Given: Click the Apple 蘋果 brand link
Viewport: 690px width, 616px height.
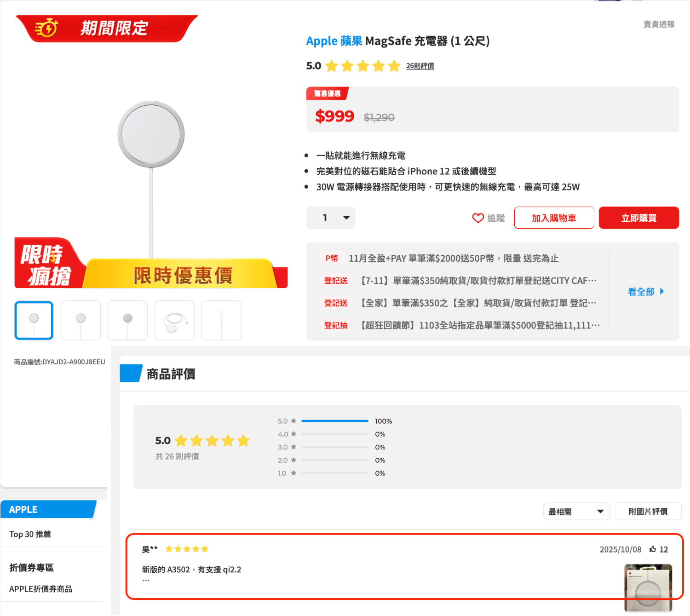Looking at the screenshot, I should tap(334, 41).
